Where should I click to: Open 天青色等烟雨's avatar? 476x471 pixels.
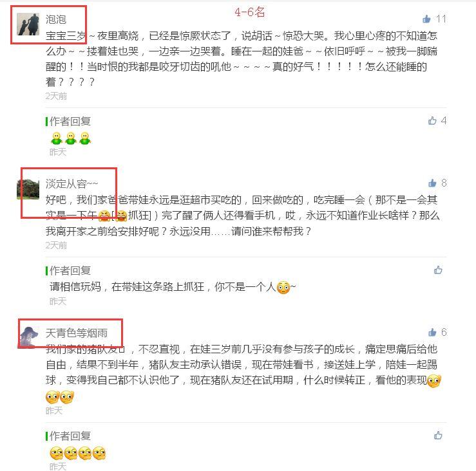click(28, 337)
